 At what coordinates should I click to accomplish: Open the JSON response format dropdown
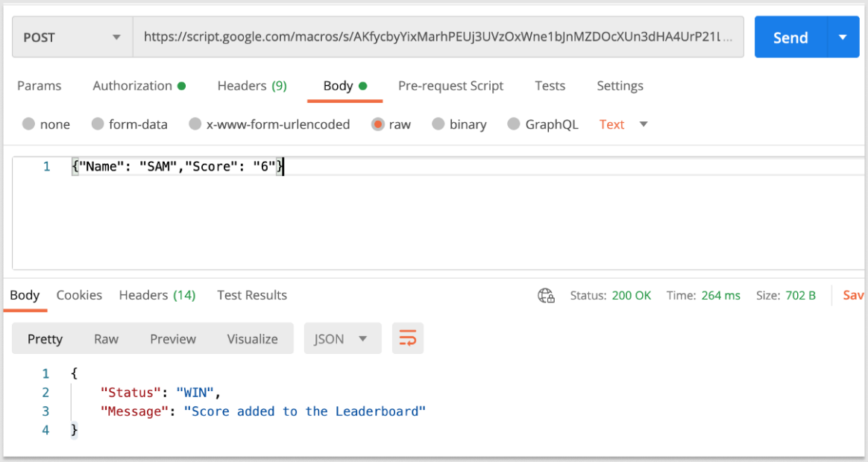(343, 338)
